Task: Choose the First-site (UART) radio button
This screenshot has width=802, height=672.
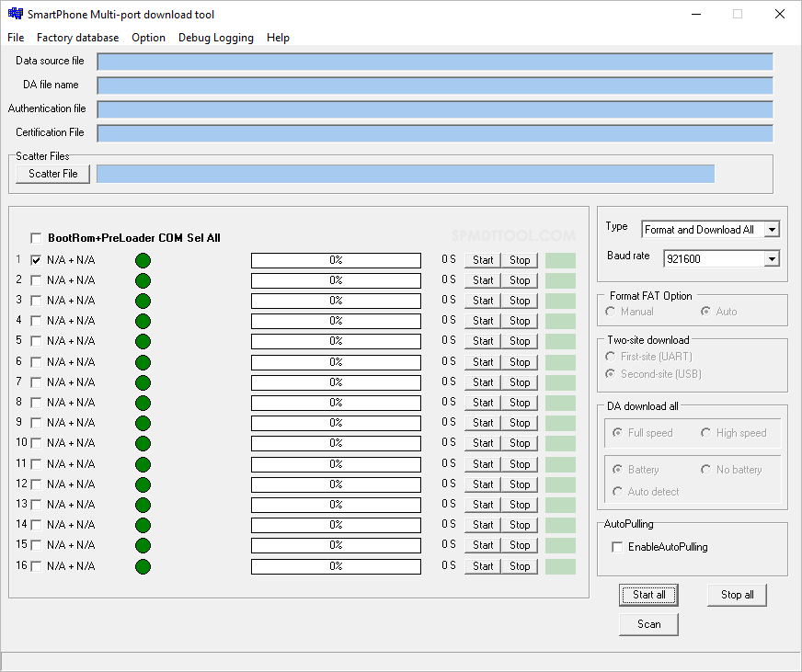Action: coord(610,357)
